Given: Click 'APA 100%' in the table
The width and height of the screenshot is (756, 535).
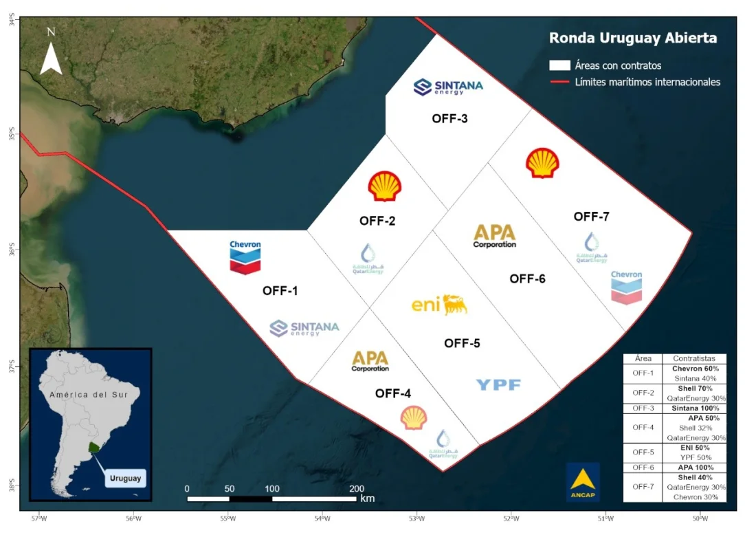Looking at the screenshot, I should [696, 468].
